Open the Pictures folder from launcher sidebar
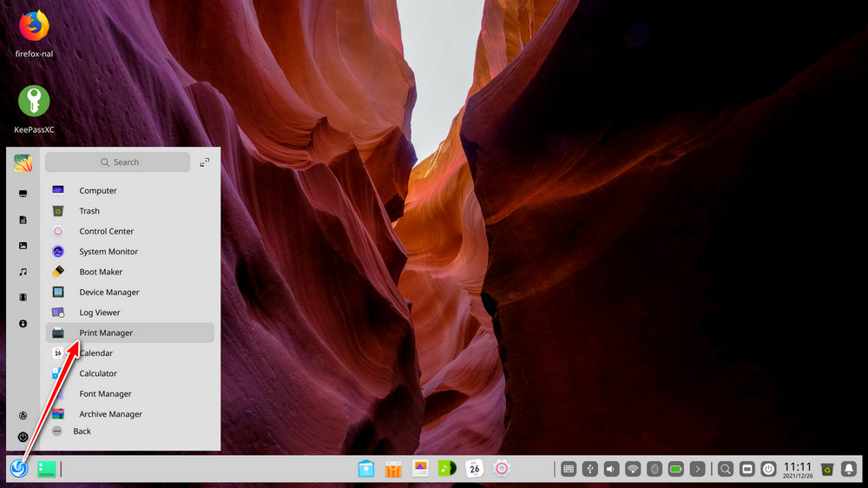 (23, 246)
